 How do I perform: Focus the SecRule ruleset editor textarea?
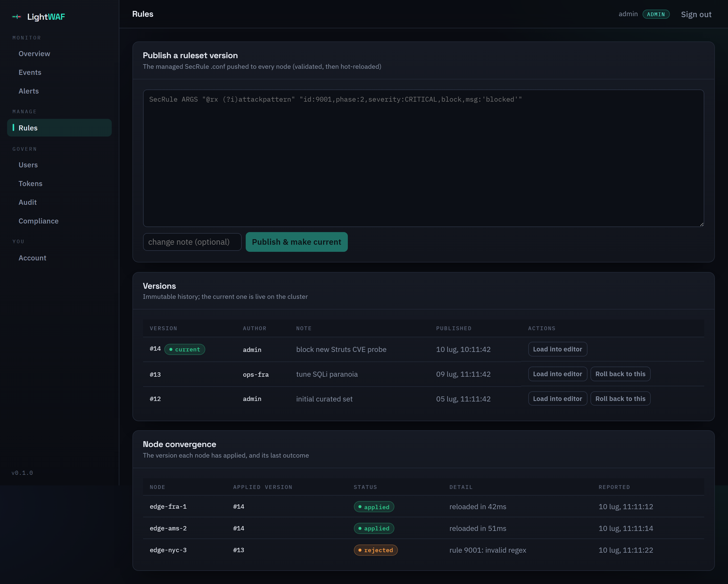click(x=423, y=158)
